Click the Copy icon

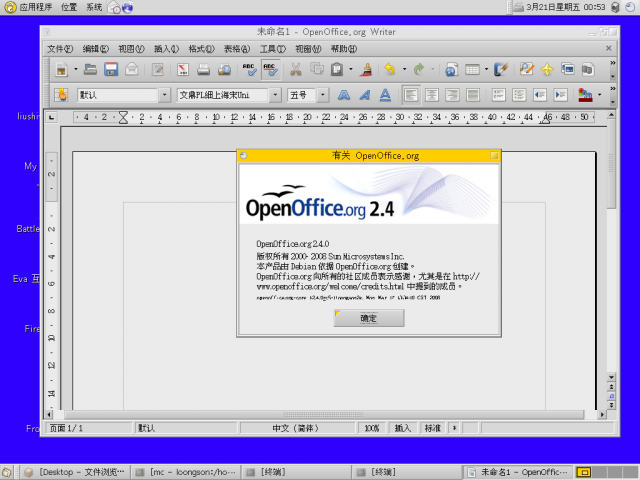pos(317,69)
